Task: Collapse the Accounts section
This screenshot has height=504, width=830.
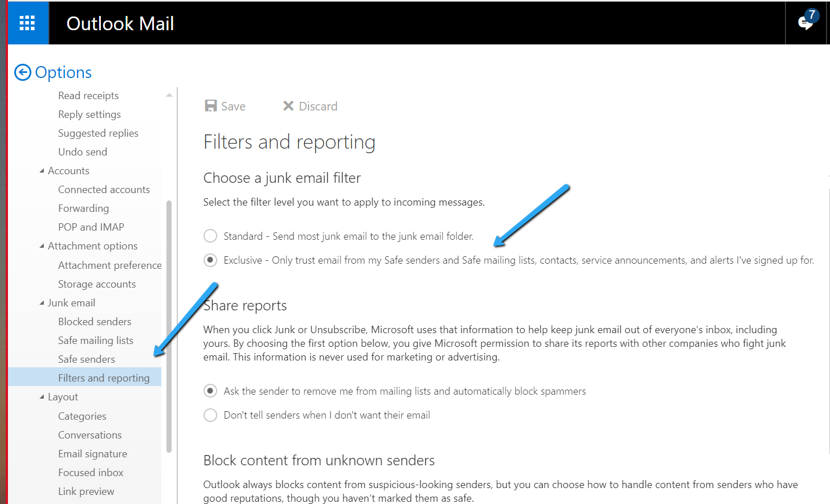Action: [x=42, y=171]
